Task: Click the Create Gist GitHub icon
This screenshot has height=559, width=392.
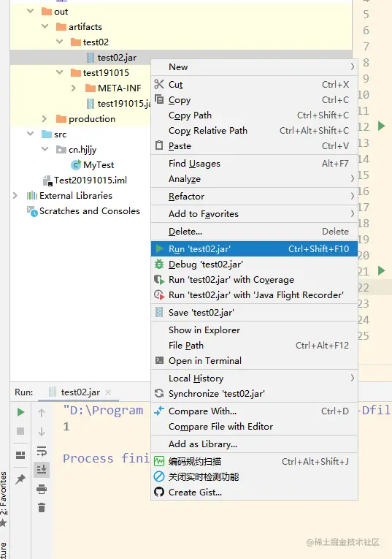Action: [159, 492]
